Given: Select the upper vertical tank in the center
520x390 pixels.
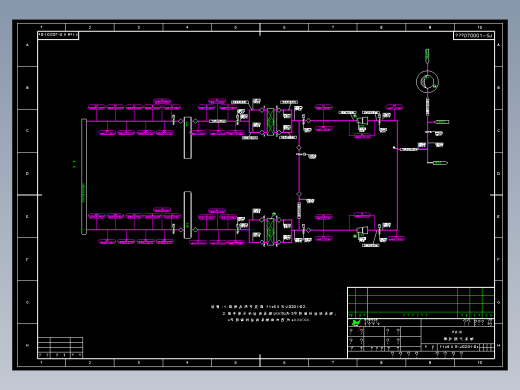Looking at the screenshot, I should 188,138.
